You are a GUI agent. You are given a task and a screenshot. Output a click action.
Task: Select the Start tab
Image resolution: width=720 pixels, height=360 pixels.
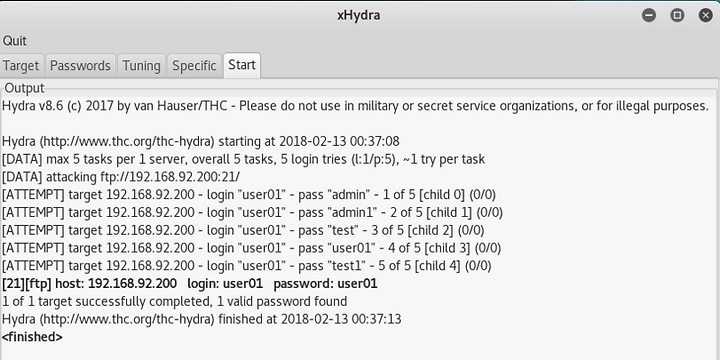click(242, 65)
